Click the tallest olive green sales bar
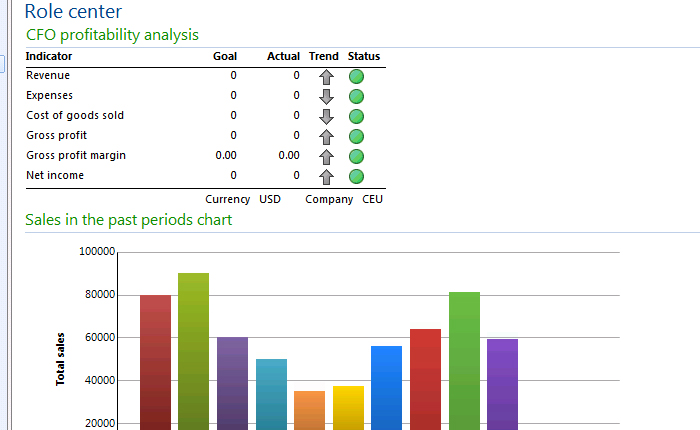 point(193,350)
